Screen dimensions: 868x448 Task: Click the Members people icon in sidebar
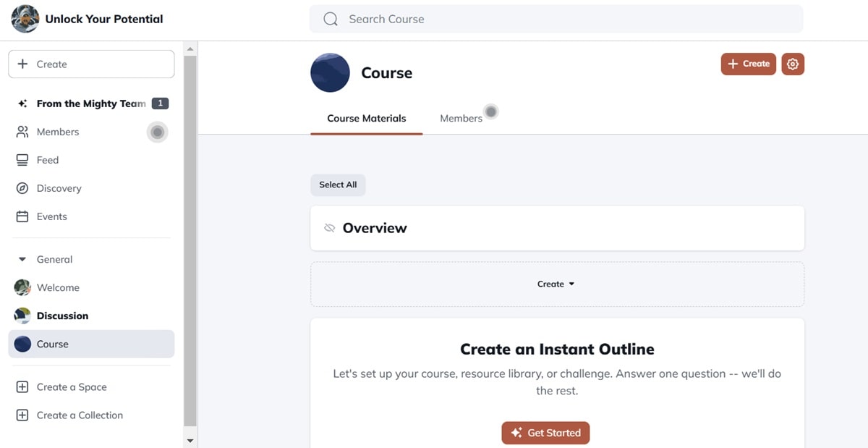click(22, 132)
